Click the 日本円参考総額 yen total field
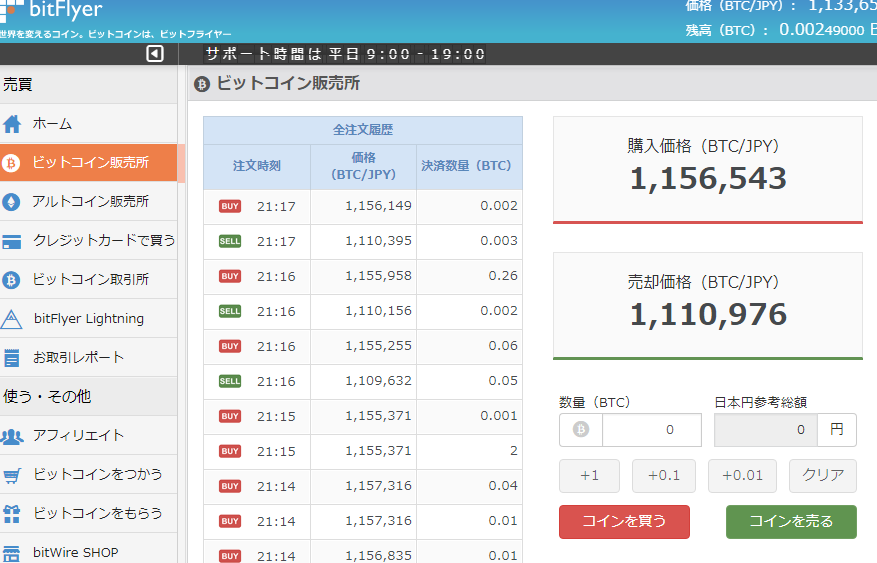The height and width of the screenshot is (563, 877). (x=766, y=430)
